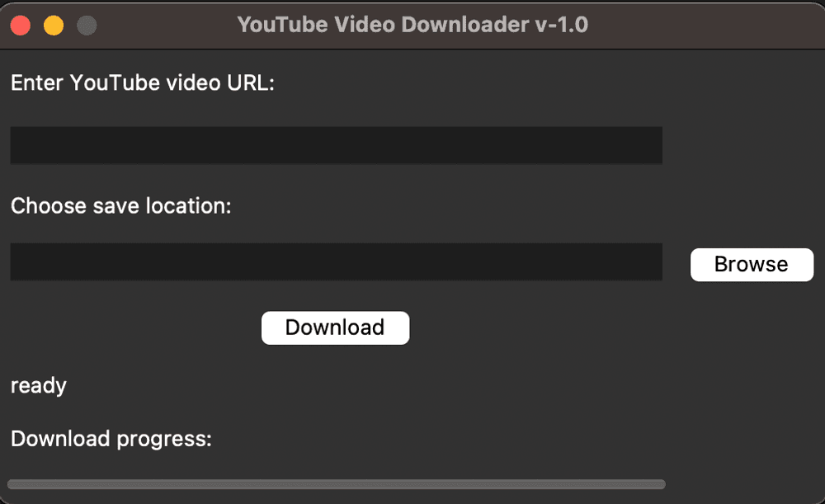
Task: Open the Browse folder picker
Action: click(x=752, y=265)
